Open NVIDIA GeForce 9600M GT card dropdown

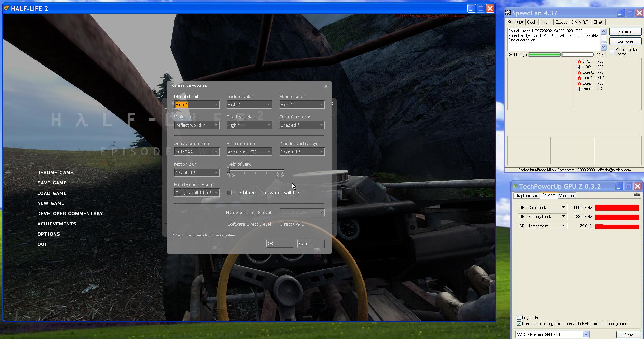[586, 335]
